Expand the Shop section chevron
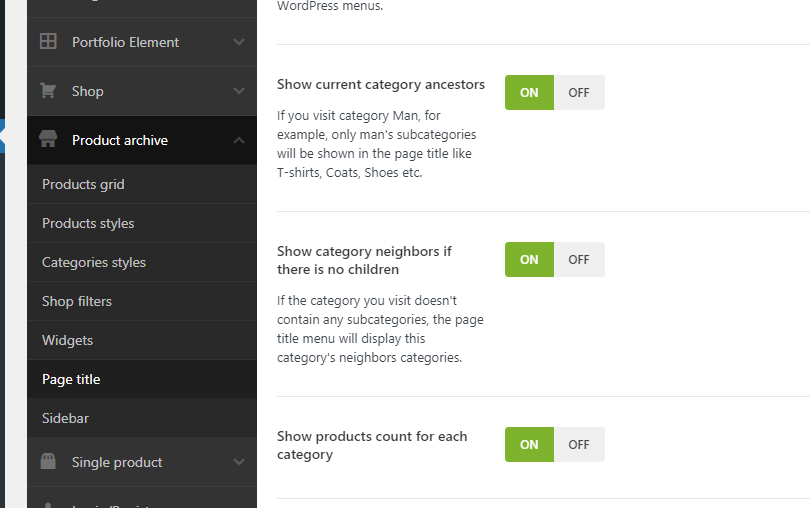 239,91
